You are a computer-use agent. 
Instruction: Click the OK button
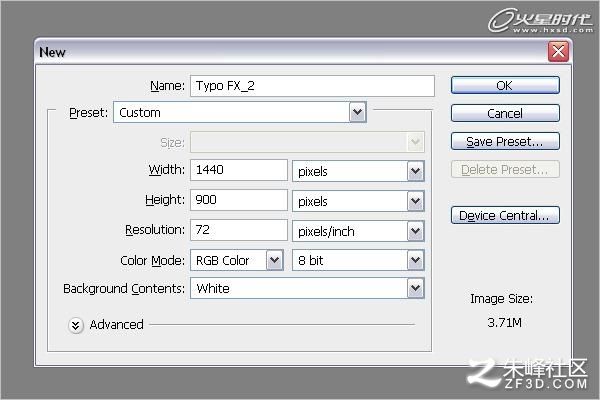[x=505, y=85]
